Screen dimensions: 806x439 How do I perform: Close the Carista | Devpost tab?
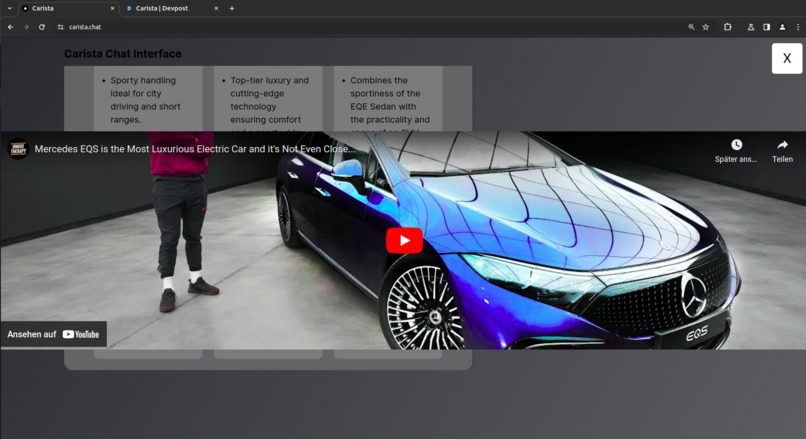tap(216, 8)
